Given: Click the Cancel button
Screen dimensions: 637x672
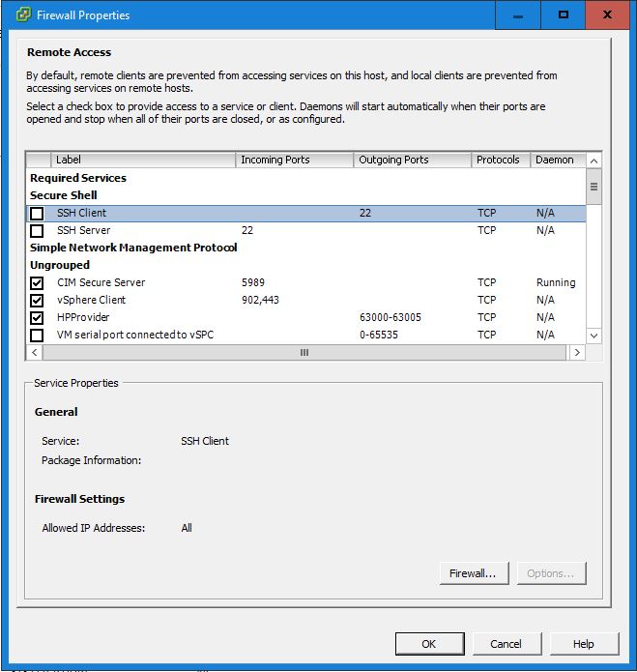Looking at the screenshot, I should pyautogui.click(x=507, y=644).
